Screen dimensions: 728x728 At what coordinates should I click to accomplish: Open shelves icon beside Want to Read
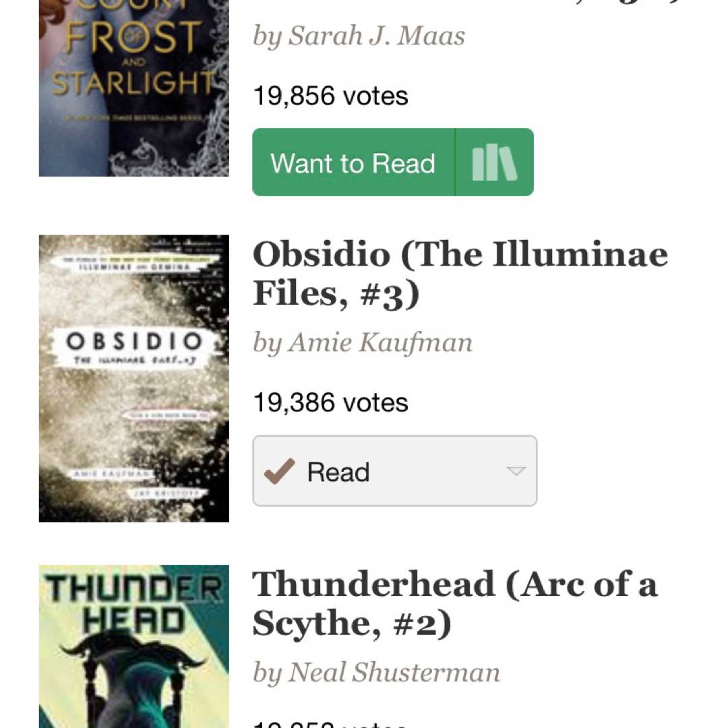[495, 162]
